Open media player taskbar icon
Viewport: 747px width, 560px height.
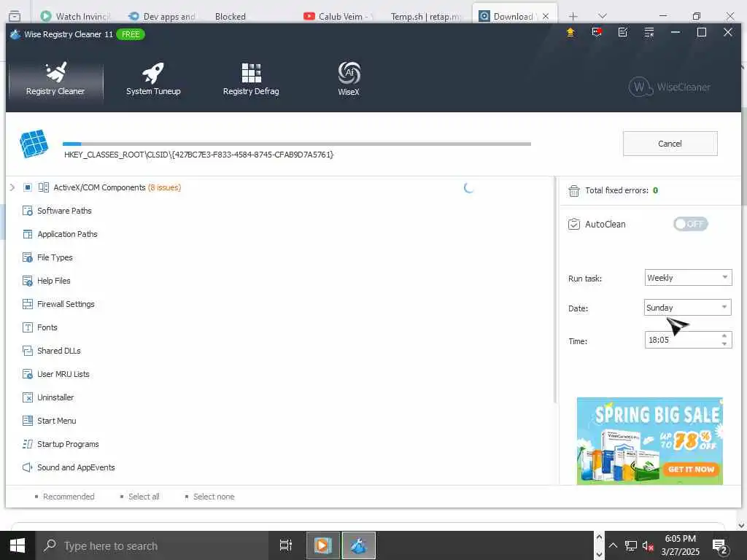tap(323, 545)
